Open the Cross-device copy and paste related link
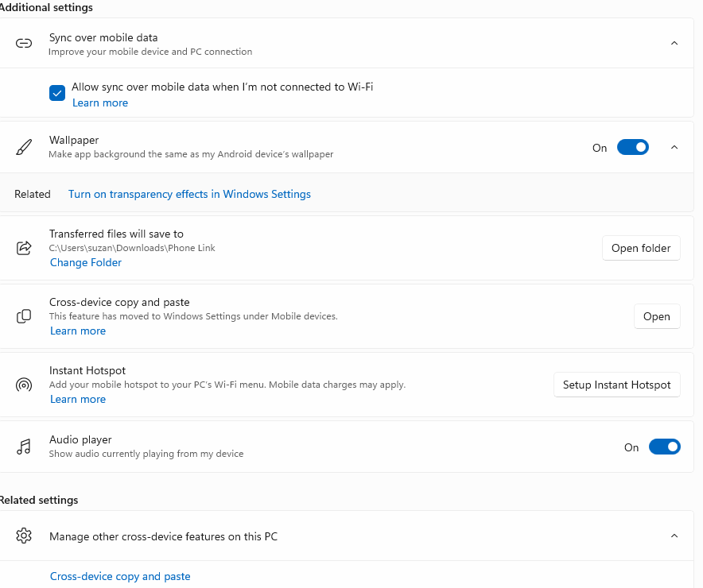 click(120, 576)
